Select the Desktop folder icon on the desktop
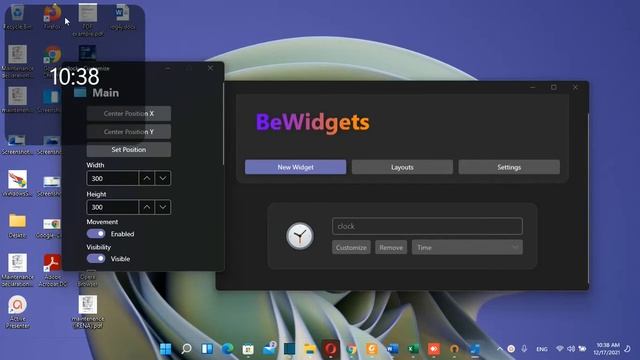 coord(17,225)
